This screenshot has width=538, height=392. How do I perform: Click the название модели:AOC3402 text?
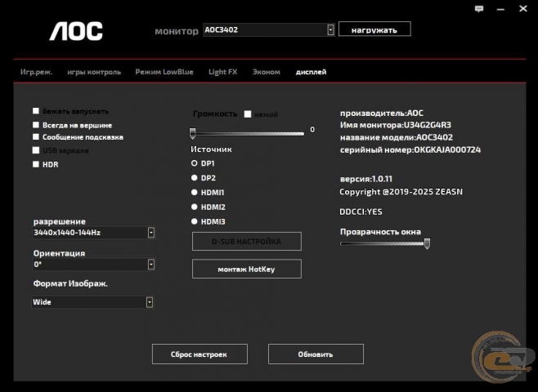397,137
